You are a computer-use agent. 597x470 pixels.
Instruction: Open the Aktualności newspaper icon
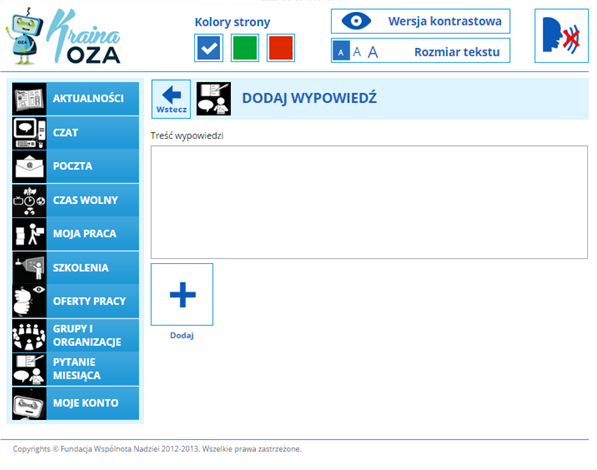pyautogui.click(x=29, y=99)
